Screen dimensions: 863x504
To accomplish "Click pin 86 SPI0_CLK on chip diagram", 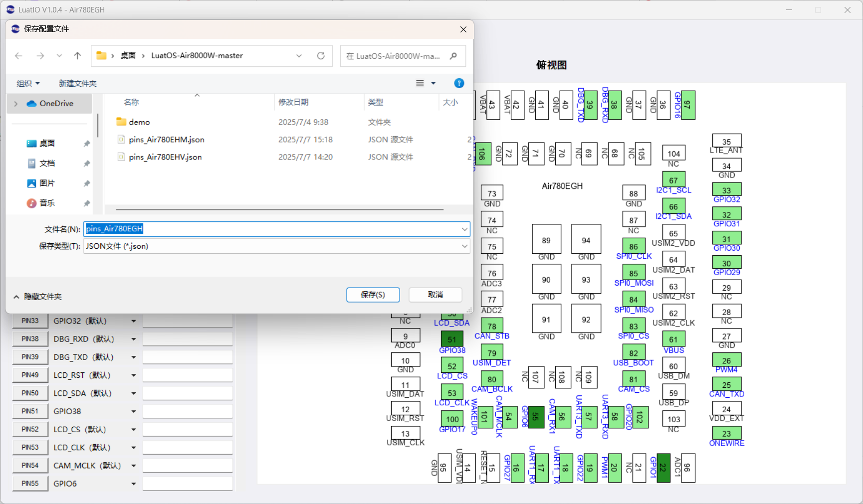I will pyautogui.click(x=634, y=246).
